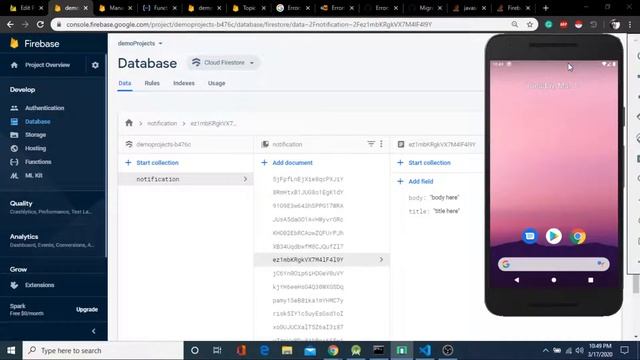This screenshot has width=640, height=360.
Task: Open the notification column three-dot menu
Action: point(381,144)
